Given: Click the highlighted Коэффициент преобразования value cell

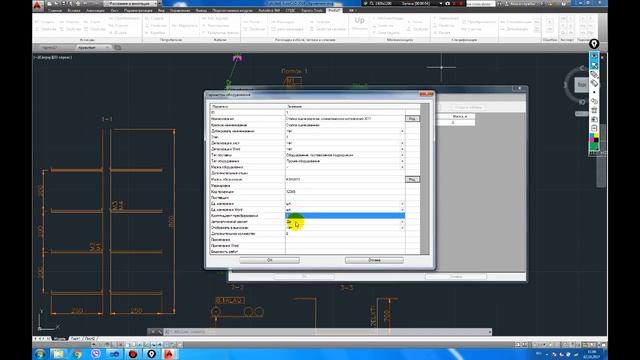Looking at the screenshot, I should point(345,216).
